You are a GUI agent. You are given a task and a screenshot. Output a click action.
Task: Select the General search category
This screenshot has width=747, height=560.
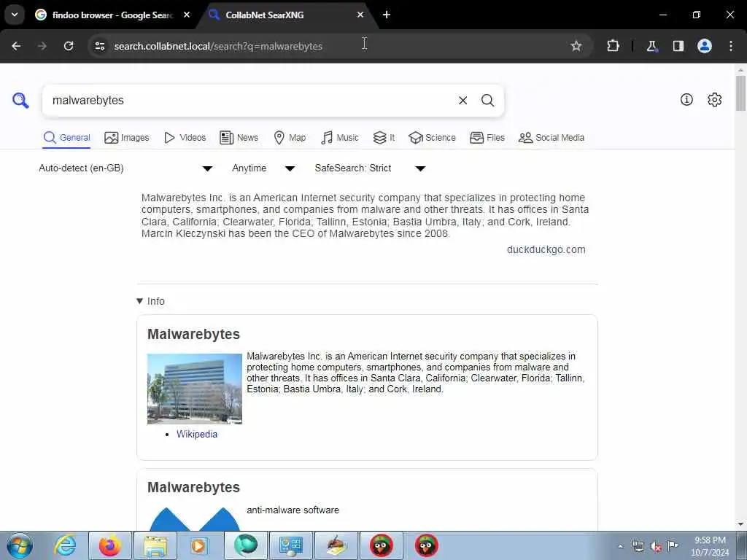[x=66, y=138]
